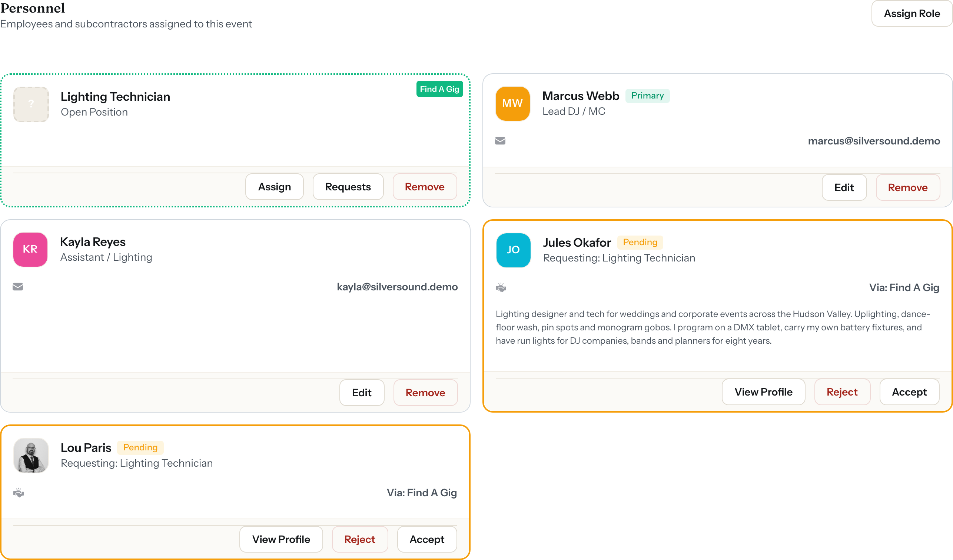This screenshot has height=560, width=953.
Task: Click the MW avatar for Marcus Webb
Action: 512,104
